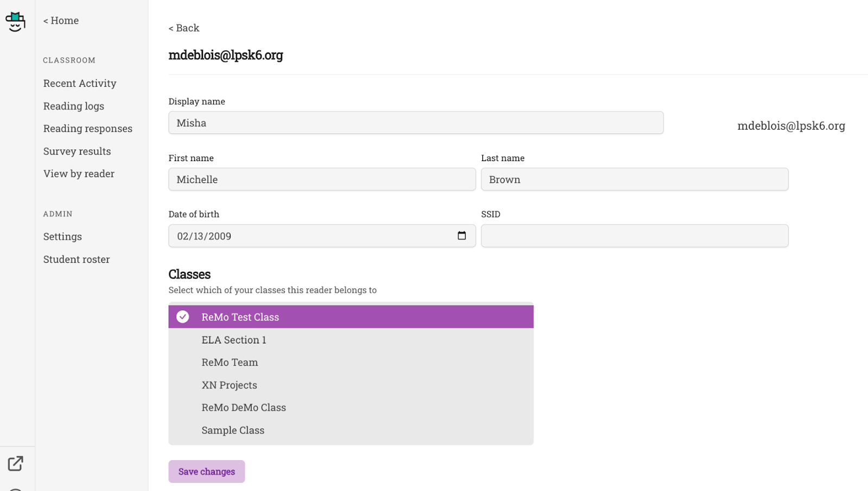Open View by reader page
868x491 pixels.
point(79,174)
